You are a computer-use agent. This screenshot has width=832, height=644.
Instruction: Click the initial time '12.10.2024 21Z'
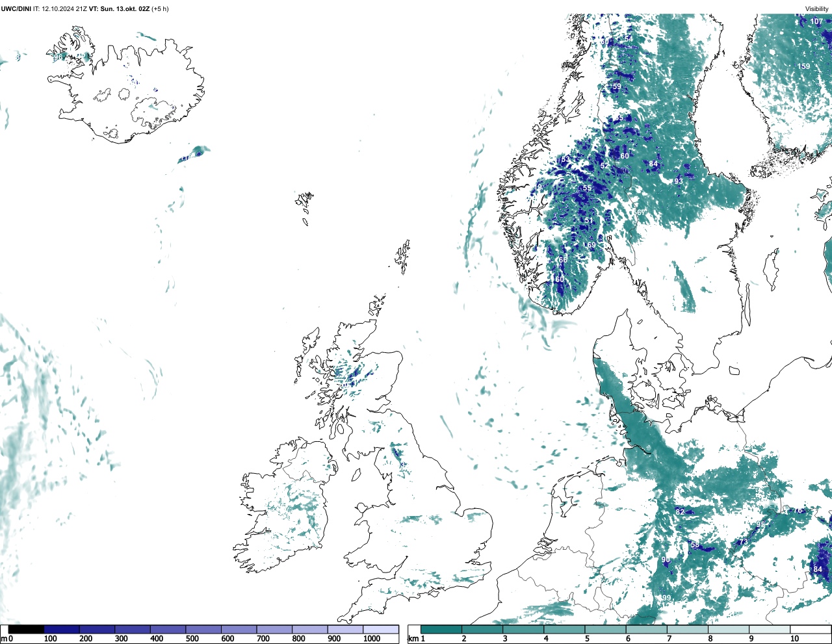tap(64, 9)
